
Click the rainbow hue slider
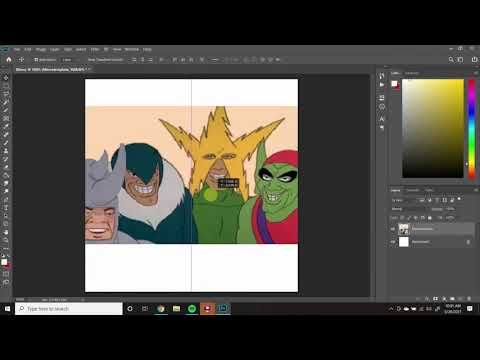tap(471, 129)
